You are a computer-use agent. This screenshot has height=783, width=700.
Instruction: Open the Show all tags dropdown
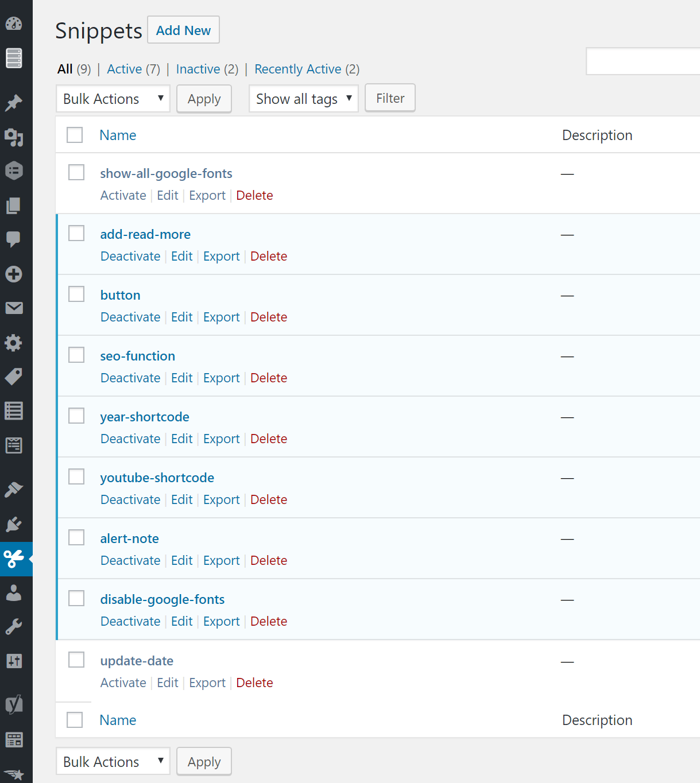click(303, 98)
